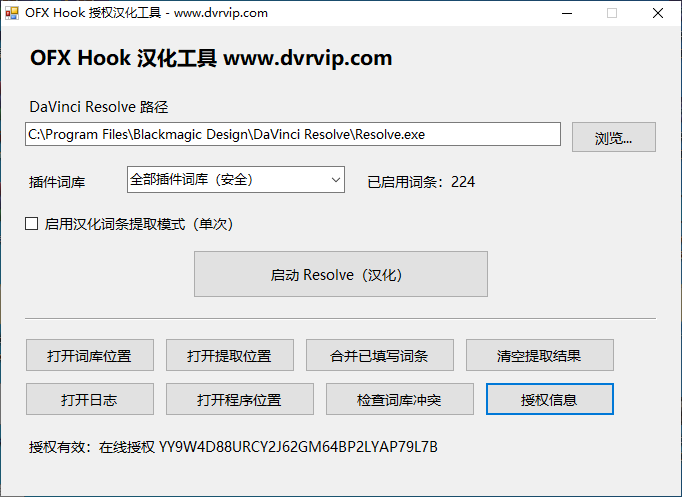The height and width of the screenshot is (497, 682).
Task: Click the 浏览... browse button
Action: click(614, 137)
